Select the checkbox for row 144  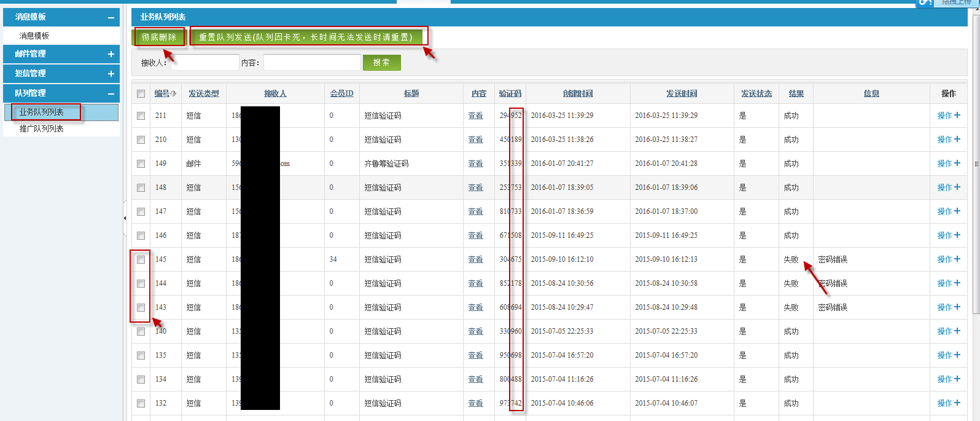pyautogui.click(x=141, y=283)
